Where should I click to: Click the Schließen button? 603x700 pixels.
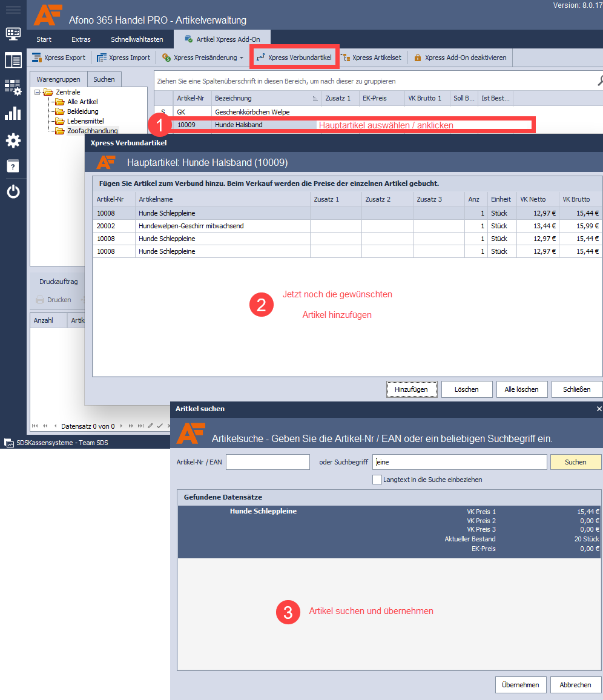click(577, 389)
